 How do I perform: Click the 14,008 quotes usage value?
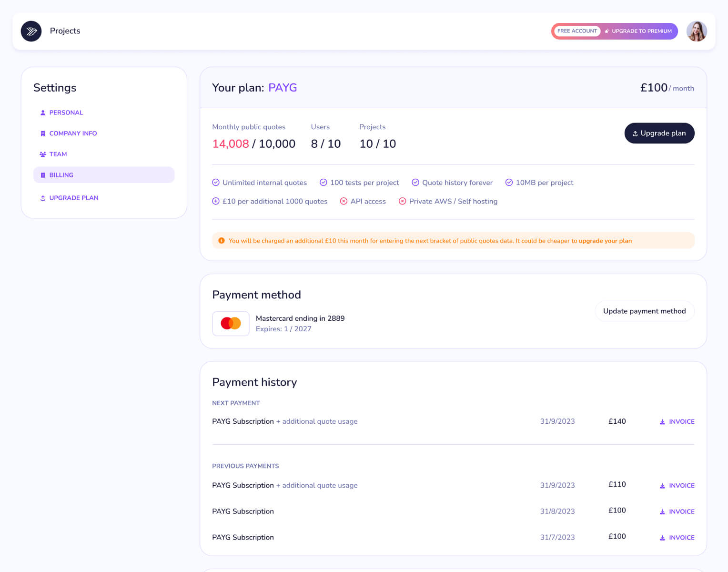coord(231,144)
